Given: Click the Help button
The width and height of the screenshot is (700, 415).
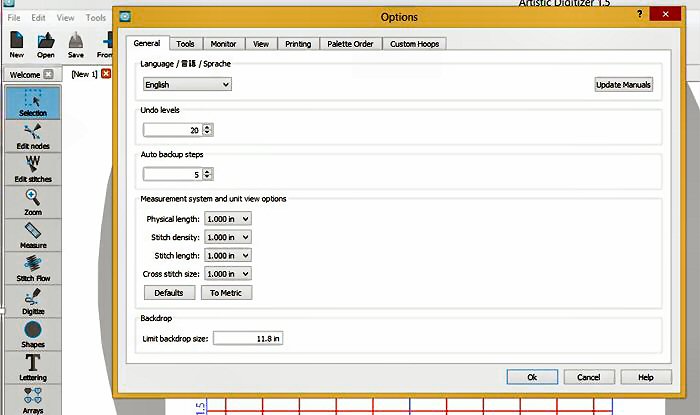Looking at the screenshot, I should coord(646,377).
